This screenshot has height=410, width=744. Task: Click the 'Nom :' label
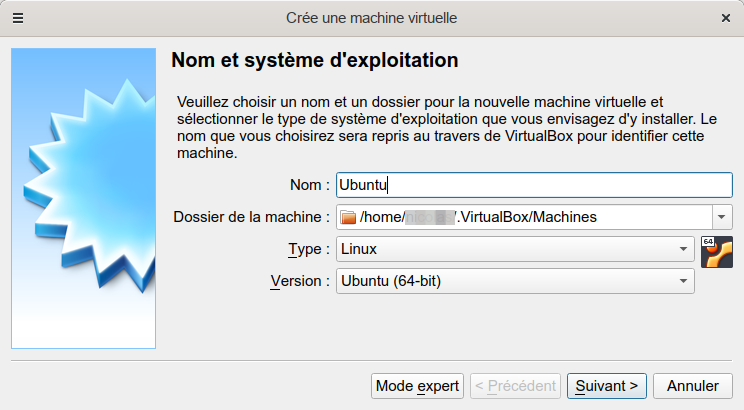click(309, 185)
